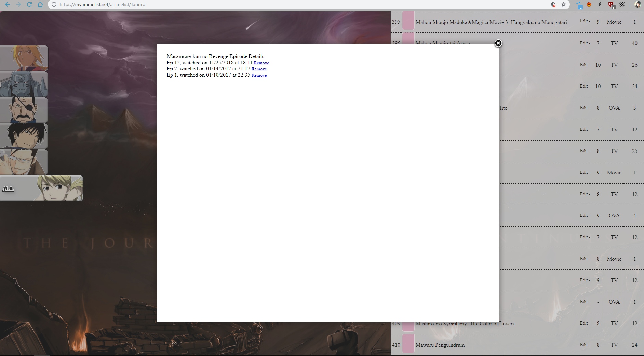Edit the Mahou Shoujo Madoka Movie 3 entry
Screen dimensions: 644x356
tap(584, 21)
